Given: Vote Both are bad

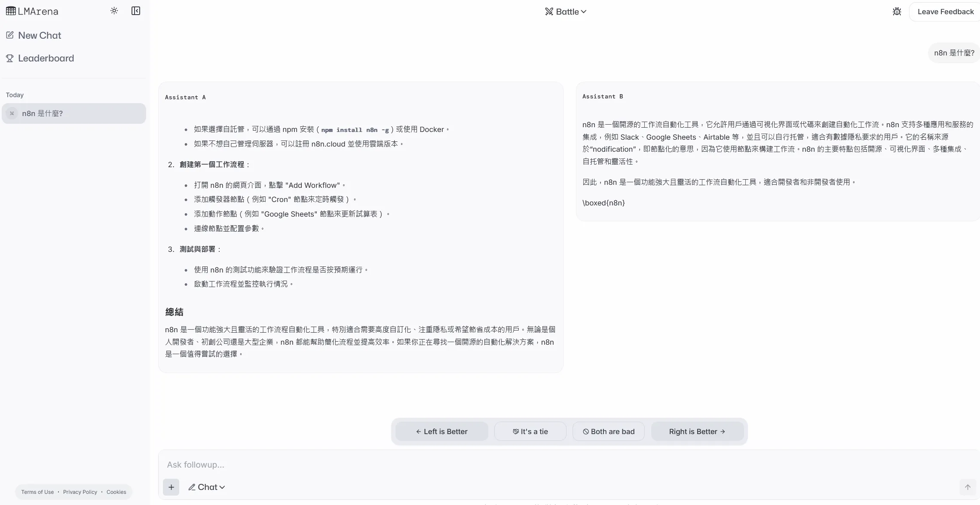Looking at the screenshot, I should click(608, 432).
